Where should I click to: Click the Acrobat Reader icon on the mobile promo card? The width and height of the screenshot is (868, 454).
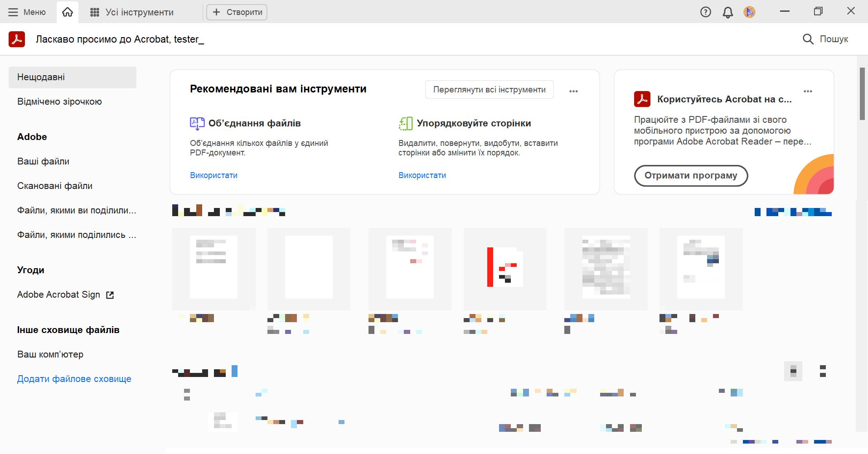[x=642, y=98]
